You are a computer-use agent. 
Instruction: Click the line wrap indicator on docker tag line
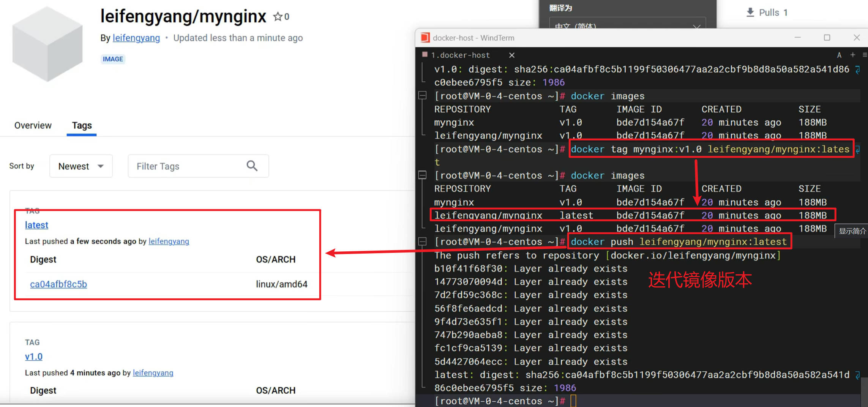858,150
